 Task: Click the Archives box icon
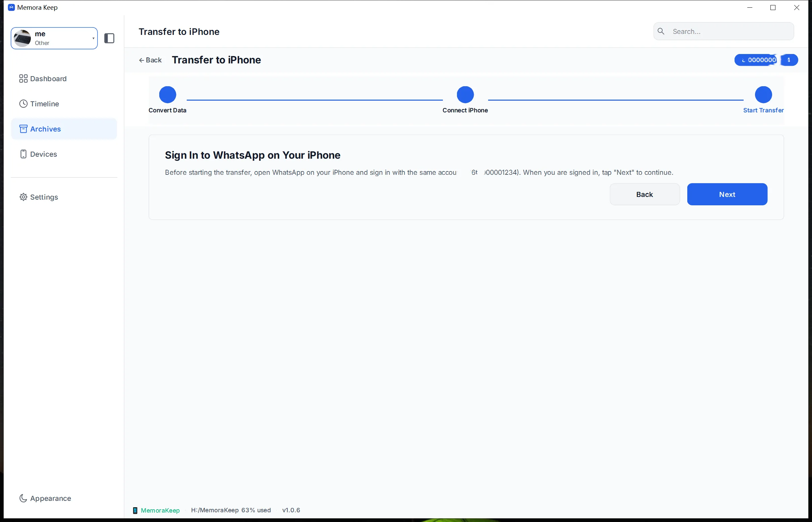(23, 129)
